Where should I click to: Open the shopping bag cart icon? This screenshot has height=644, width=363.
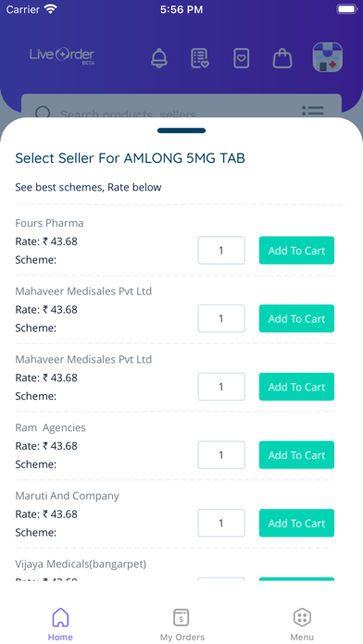(282, 58)
